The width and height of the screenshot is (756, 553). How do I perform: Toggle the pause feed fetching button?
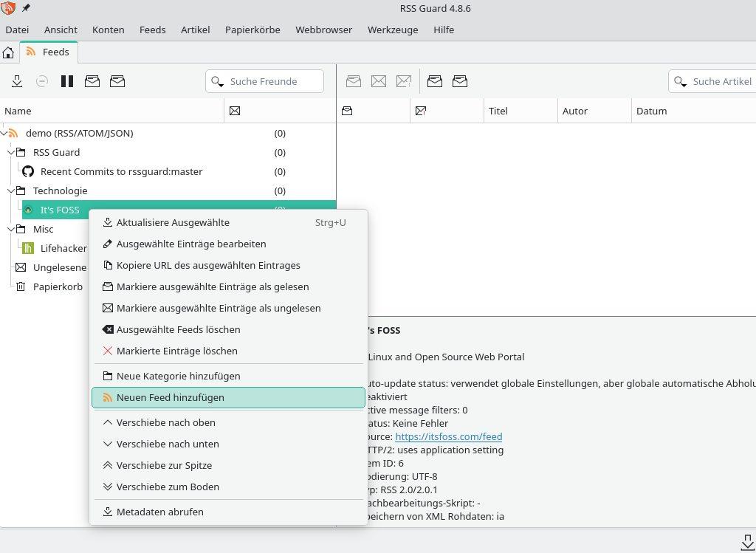[x=67, y=81]
